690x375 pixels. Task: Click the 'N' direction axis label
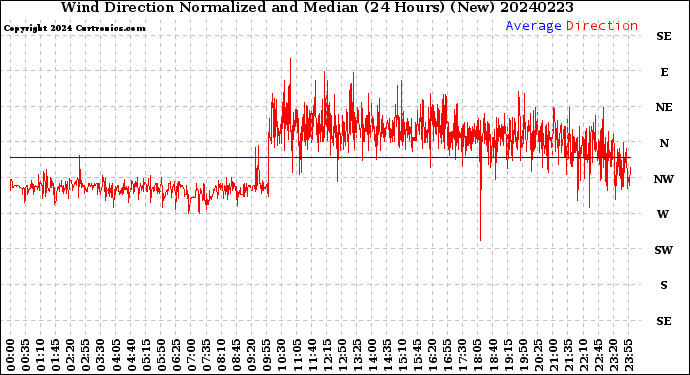(x=664, y=143)
